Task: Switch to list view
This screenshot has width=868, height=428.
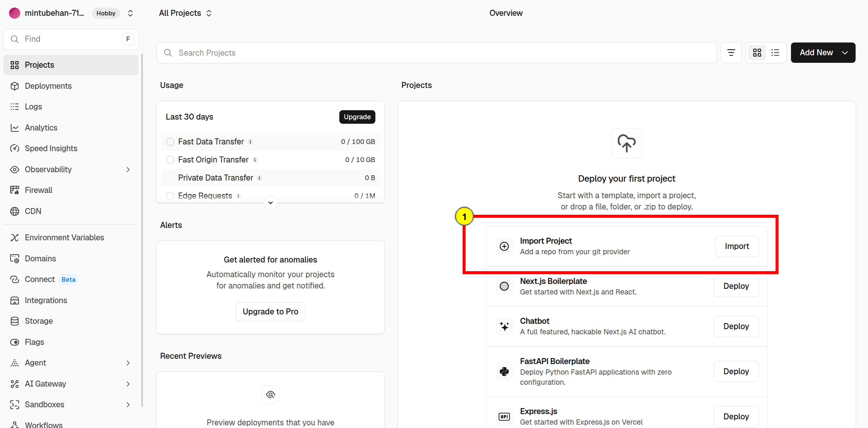Action: [x=775, y=53]
